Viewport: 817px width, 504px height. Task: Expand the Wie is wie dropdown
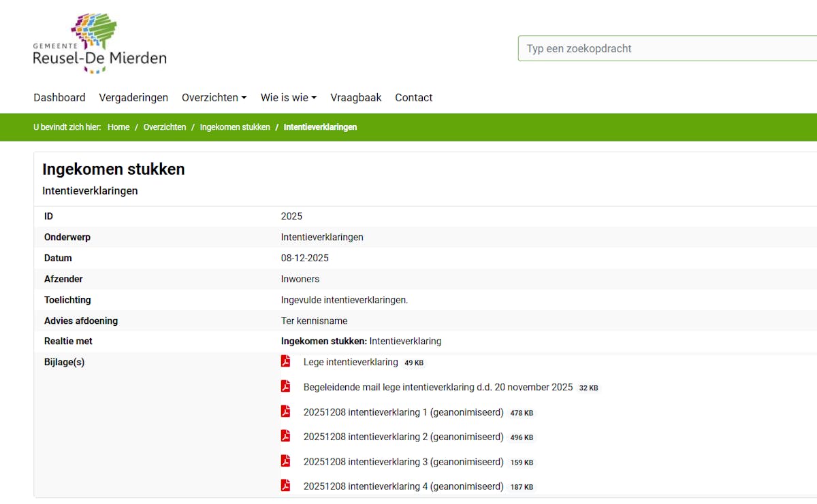point(288,97)
